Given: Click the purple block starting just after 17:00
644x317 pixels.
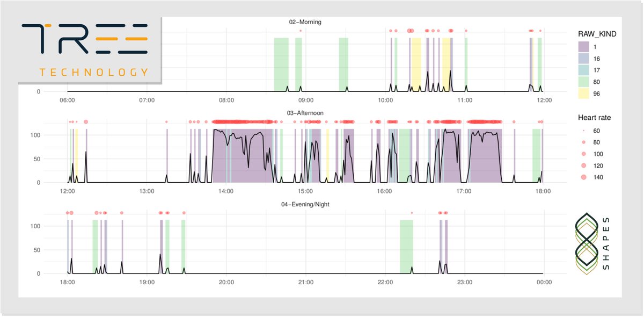Looking at the screenshot, I should click(485, 156).
